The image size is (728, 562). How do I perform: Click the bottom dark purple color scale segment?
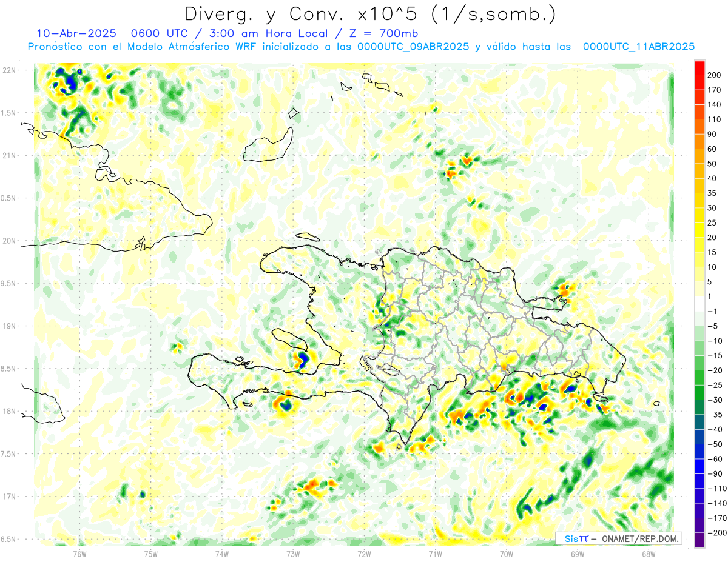click(699, 540)
